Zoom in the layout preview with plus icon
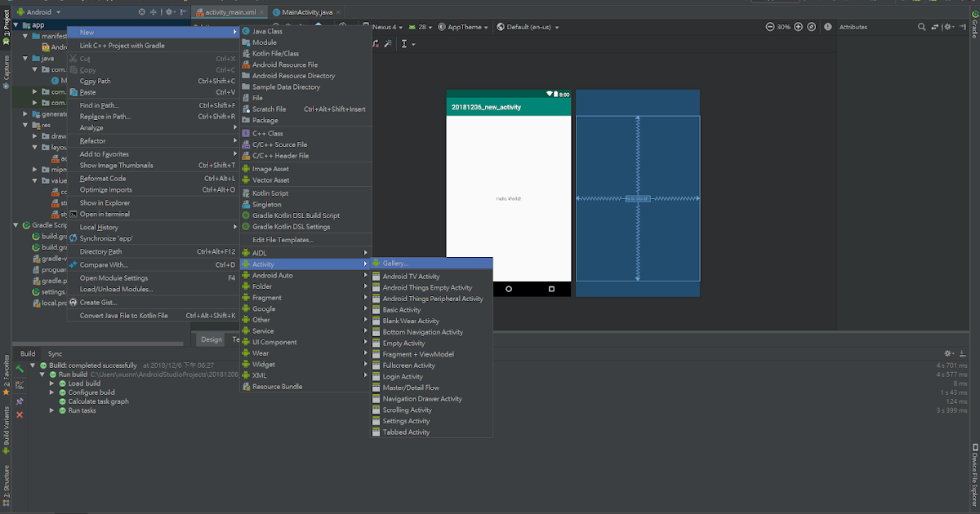 [798, 26]
